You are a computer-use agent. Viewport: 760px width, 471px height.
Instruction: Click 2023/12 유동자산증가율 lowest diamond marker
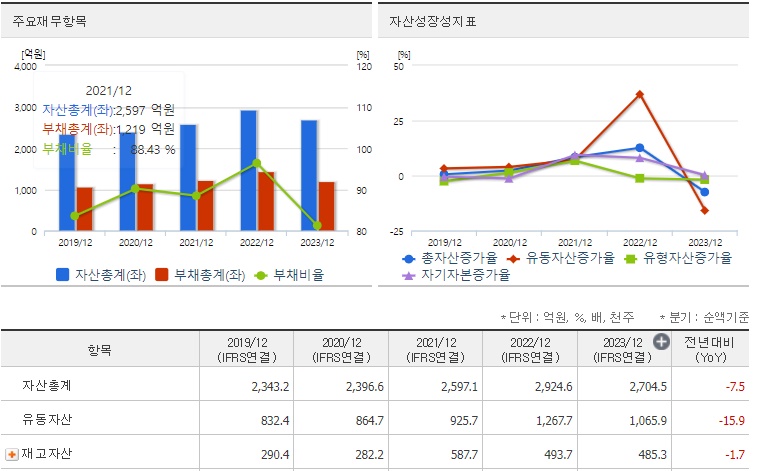click(705, 210)
